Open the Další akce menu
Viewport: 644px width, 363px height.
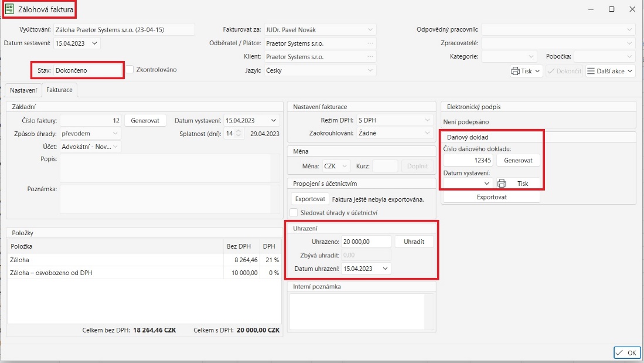click(x=610, y=71)
